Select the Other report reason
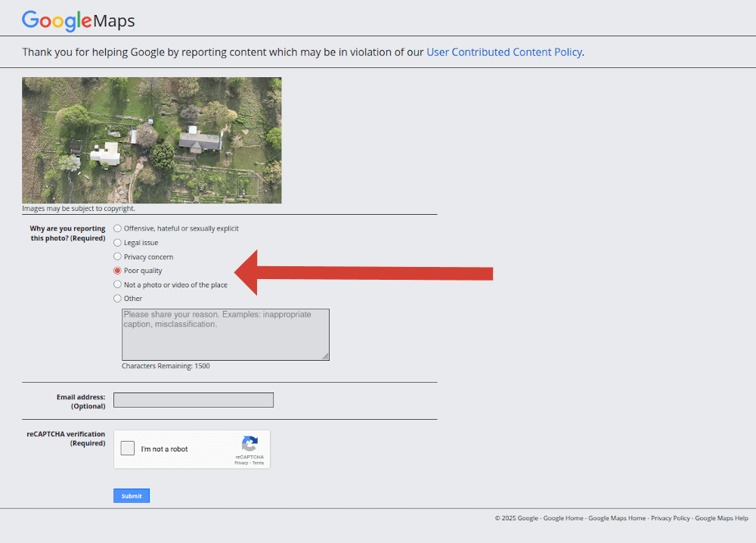Screen dimensions: 756x543 coord(117,298)
